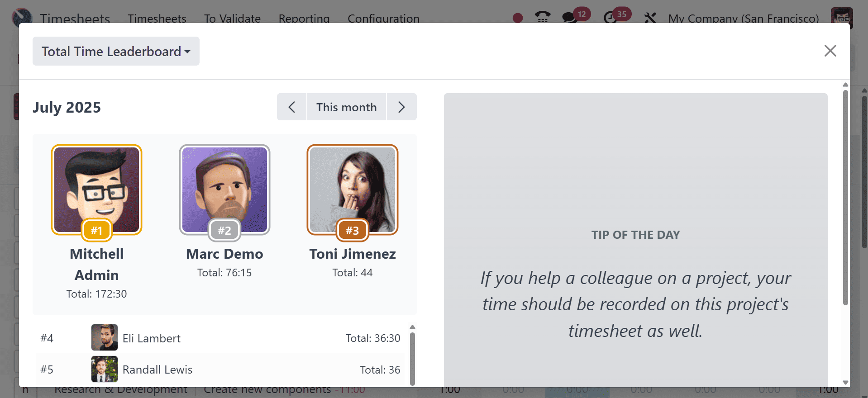Image resolution: width=868 pixels, height=398 pixels.
Task: Click Total: 76:15 text
Action: (224, 273)
